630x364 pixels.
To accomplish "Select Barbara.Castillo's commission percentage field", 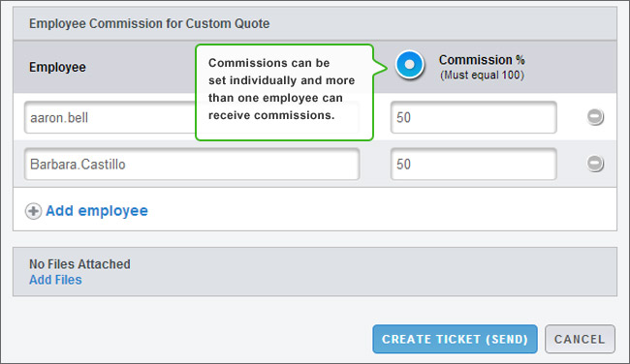I will point(474,164).
